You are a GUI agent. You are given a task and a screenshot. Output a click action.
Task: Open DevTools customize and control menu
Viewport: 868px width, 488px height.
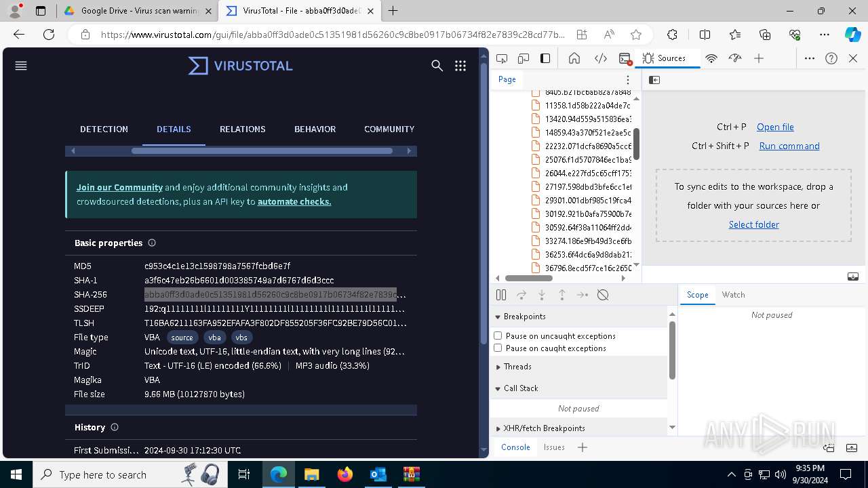pos(810,58)
